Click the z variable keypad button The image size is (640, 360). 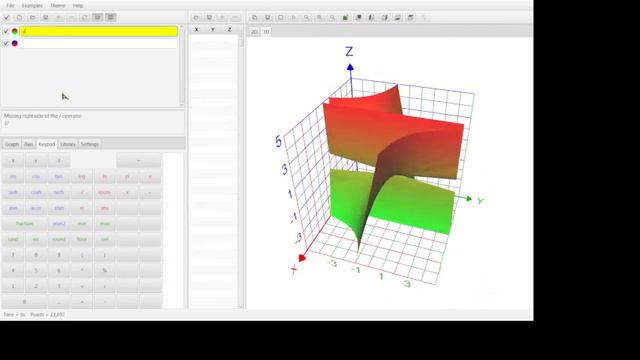tap(59, 161)
